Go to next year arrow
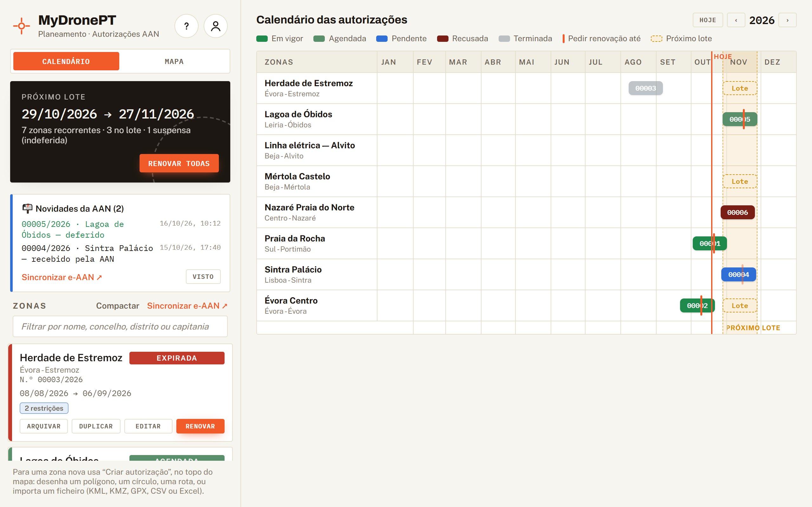812x507 pixels. 787,20
